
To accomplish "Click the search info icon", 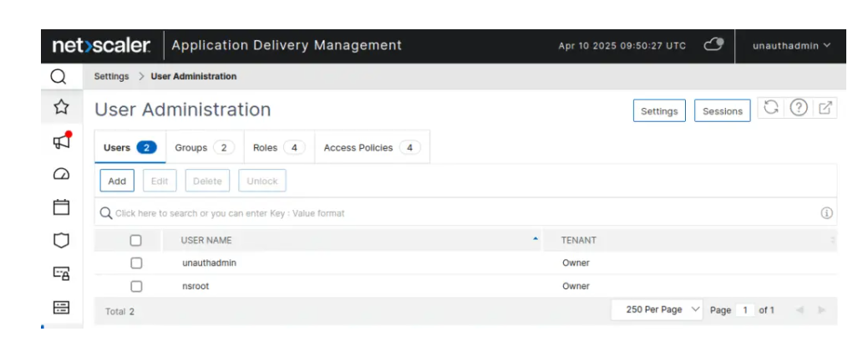I will [826, 213].
